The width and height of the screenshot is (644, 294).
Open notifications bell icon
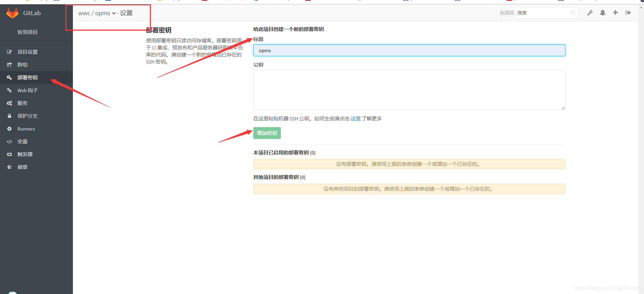(603, 13)
